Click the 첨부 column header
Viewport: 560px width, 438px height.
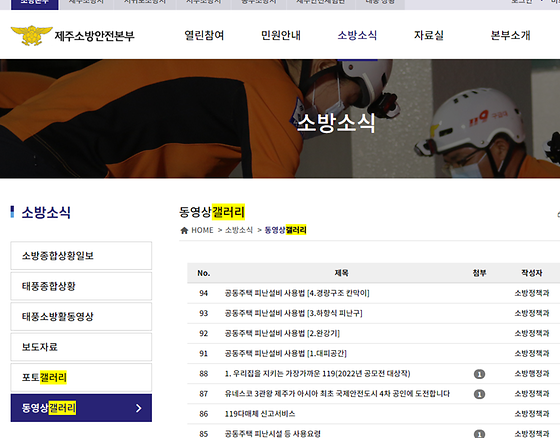[479, 273]
